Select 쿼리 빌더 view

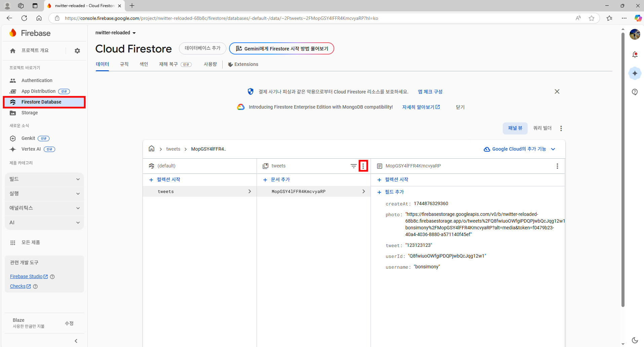point(542,128)
